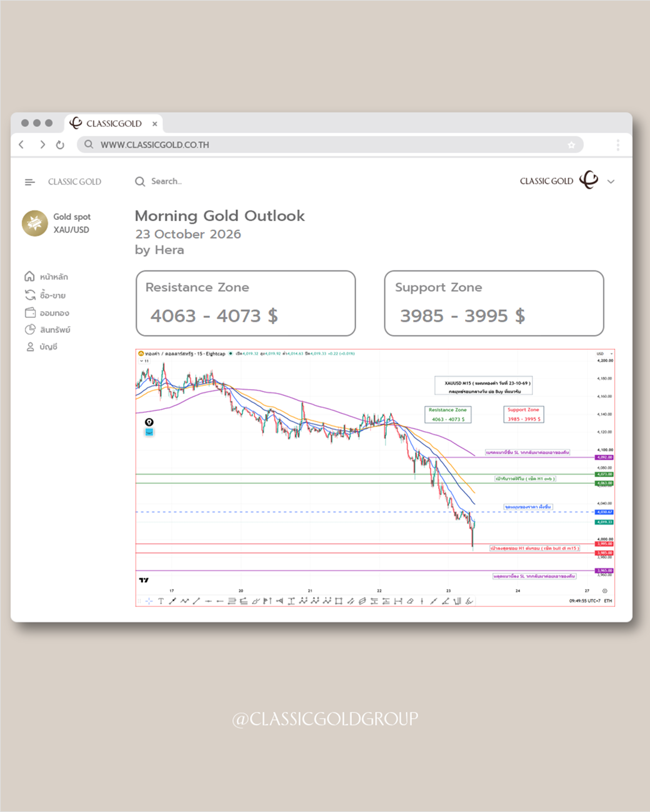Click the Search field in header
This screenshot has height=812, width=650.
(159, 181)
